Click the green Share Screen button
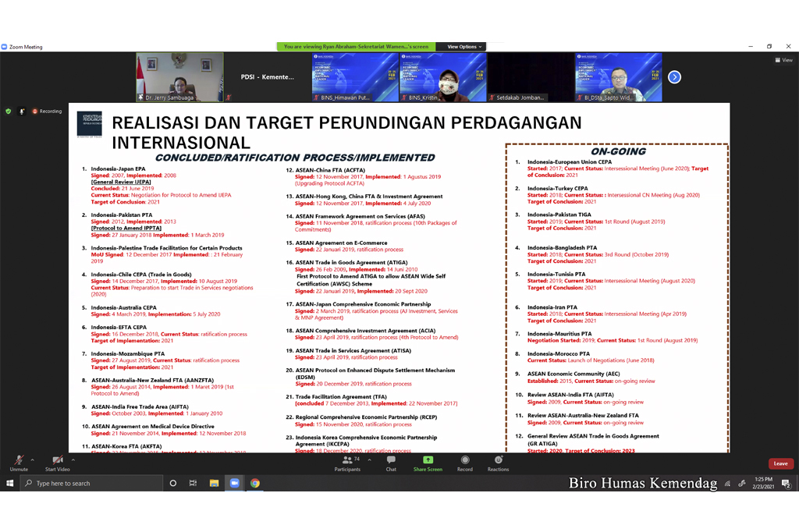Viewport: 799px width, 532px height. coord(428,463)
